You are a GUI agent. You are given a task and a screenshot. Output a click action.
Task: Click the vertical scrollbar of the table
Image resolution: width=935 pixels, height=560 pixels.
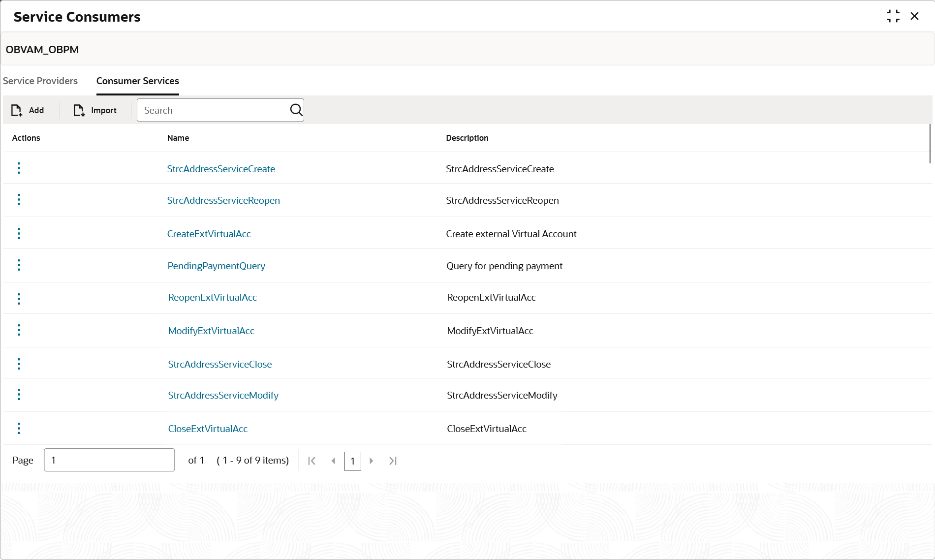pyautogui.click(x=930, y=144)
